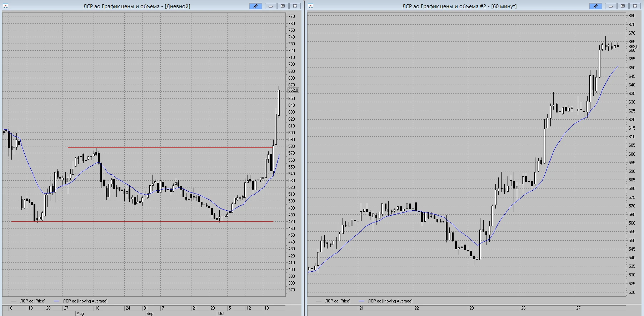Viewport: 644px width, 316px height.
Task: Open the daily chart window system menu icon
Action: coord(5,6)
